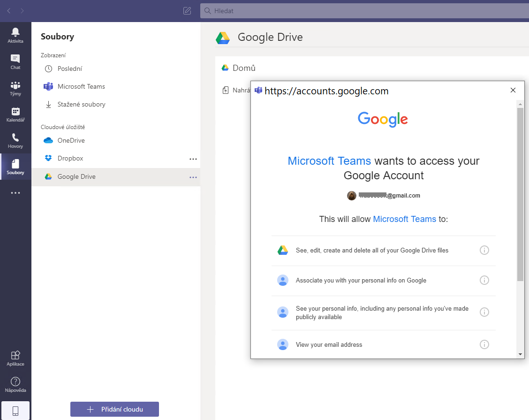This screenshot has height=420, width=529.
Task: Click the Nahrát upload button
Action: (236, 90)
